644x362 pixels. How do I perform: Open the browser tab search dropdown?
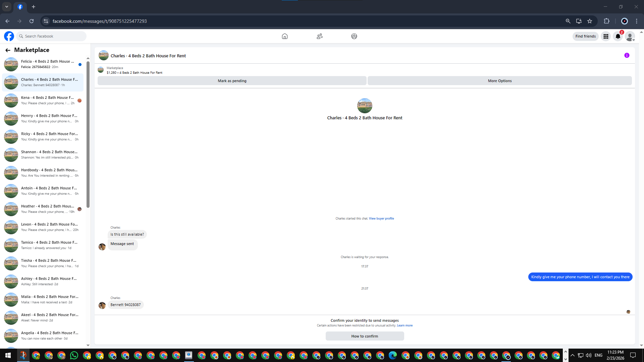[7, 7]
